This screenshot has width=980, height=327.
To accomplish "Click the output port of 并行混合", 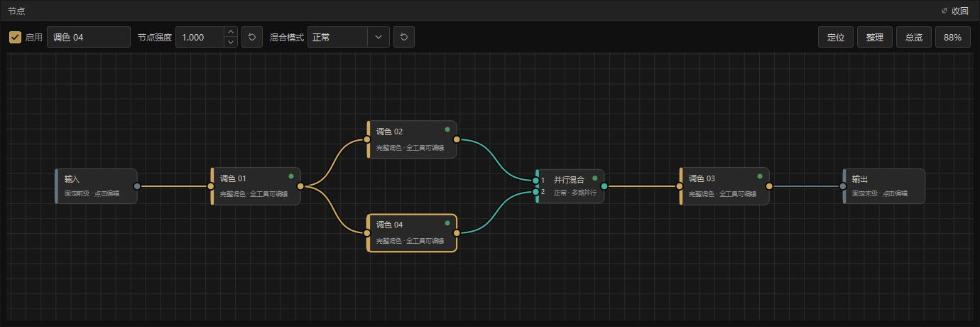I will 604,186.
